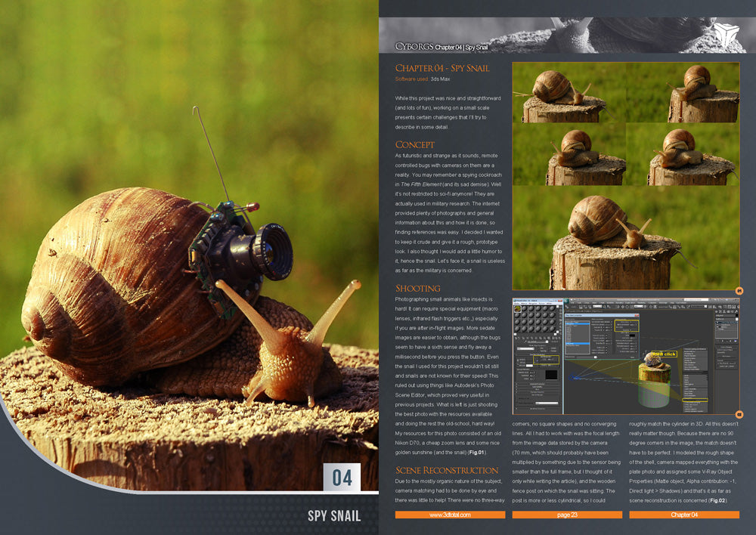Toggle Angle Snap on the toolbar
756x535 pixels.
click(675, 307)
